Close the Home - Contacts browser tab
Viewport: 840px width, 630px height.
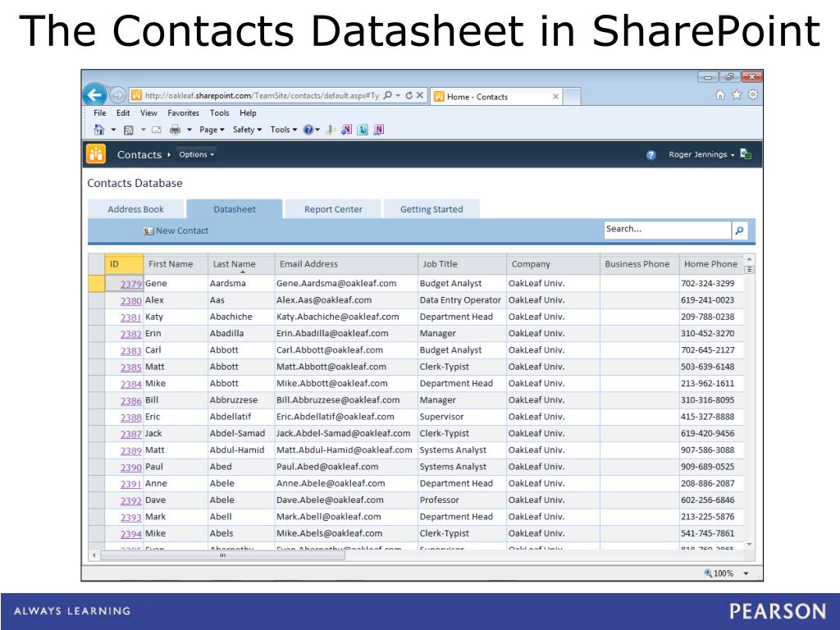coord(555,97)
